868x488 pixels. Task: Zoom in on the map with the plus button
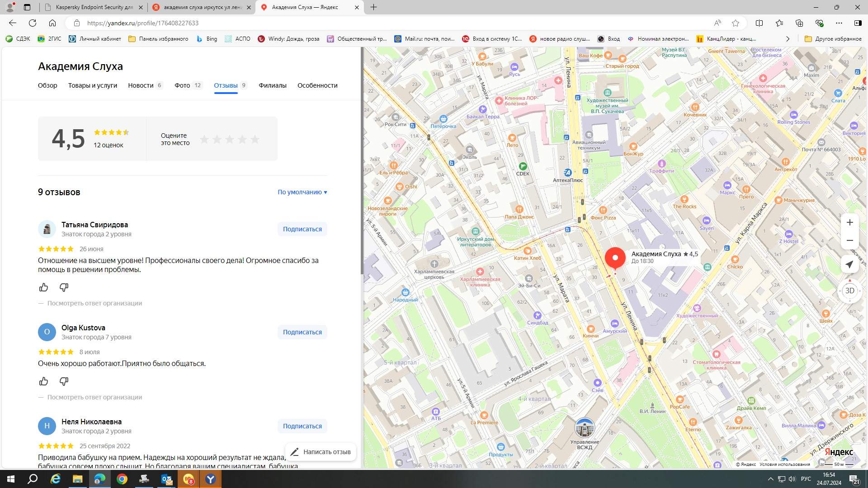(849, 222)
